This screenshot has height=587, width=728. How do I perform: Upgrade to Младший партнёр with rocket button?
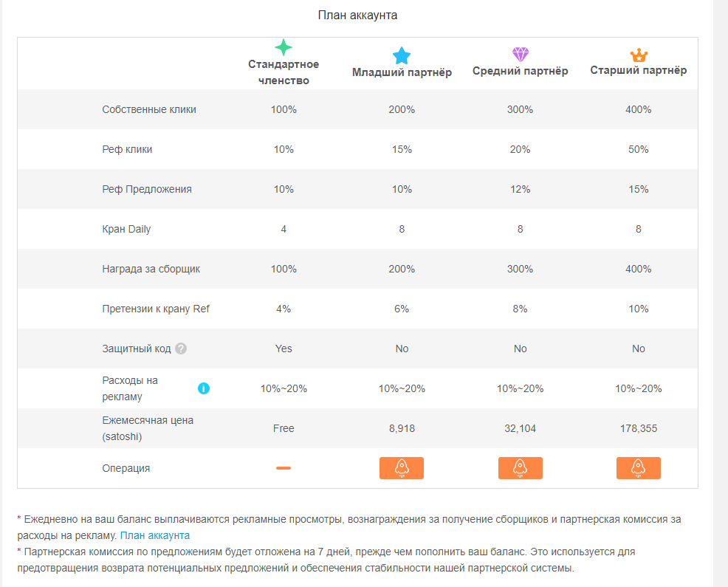(x=402, y=468)
